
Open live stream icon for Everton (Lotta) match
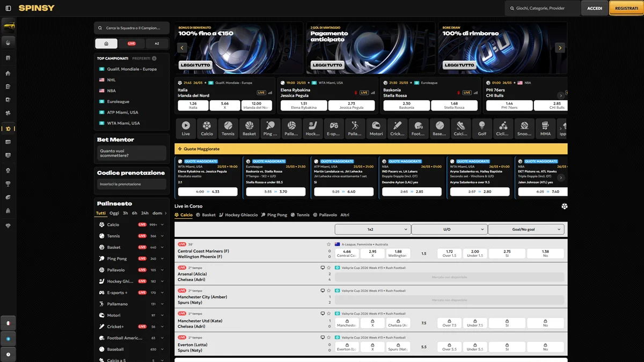pos(323,337)
